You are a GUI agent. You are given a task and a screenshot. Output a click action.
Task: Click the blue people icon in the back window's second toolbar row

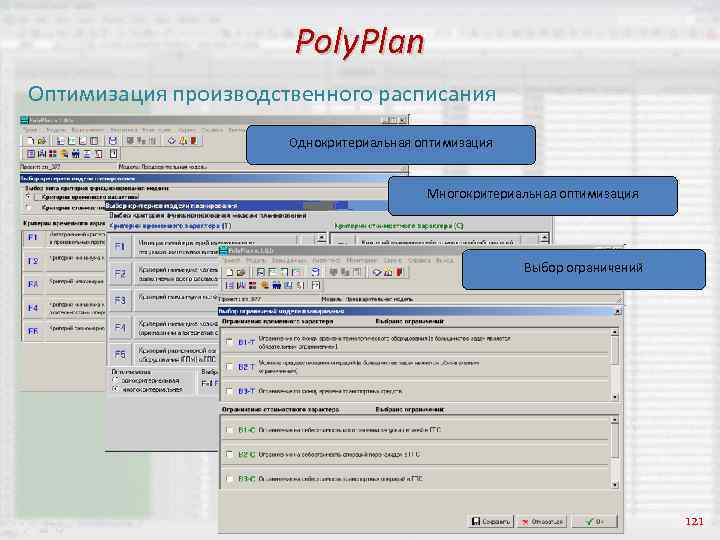coord(76,154)
